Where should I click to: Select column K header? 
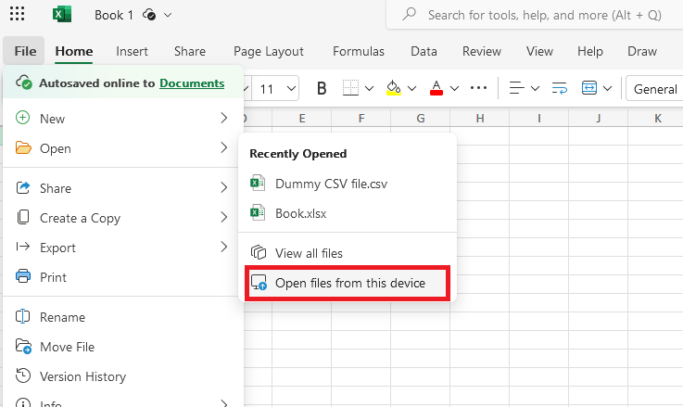[x=656, y=118]
